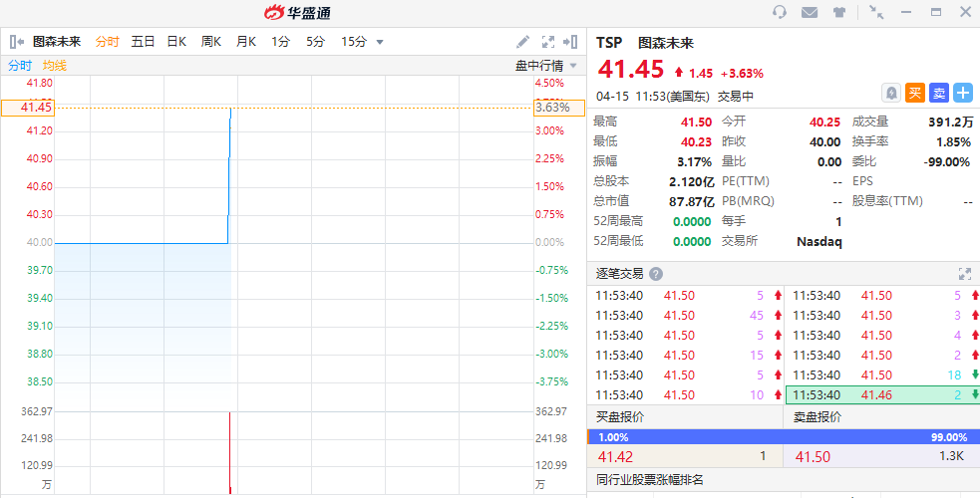Viewport: 980px width, 498px height.
Task: Expand the chart to fullscreen
Action: point(547,42)
